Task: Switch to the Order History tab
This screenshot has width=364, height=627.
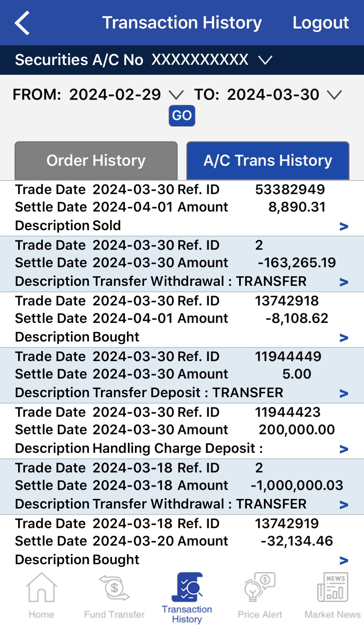Action: click(x=96, y=161)
